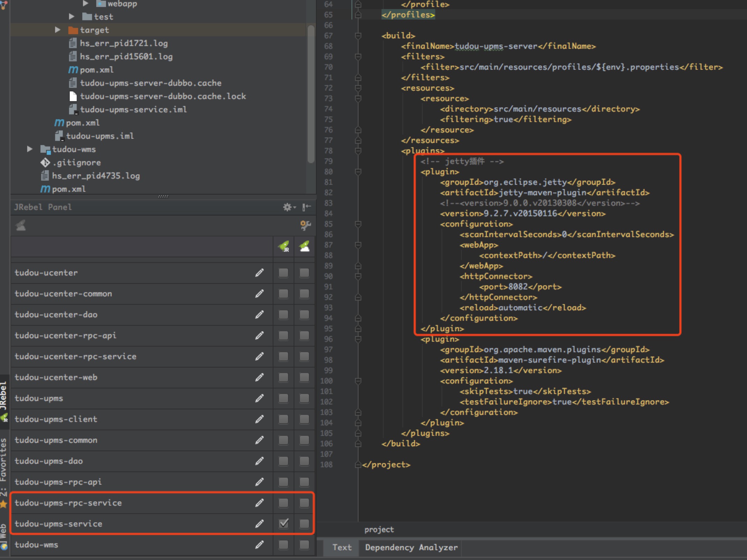The height and width of the screenshot is (560, 747).
Task: Fold the jetty plugin tag at line 80
Action: tap(358, 172)
